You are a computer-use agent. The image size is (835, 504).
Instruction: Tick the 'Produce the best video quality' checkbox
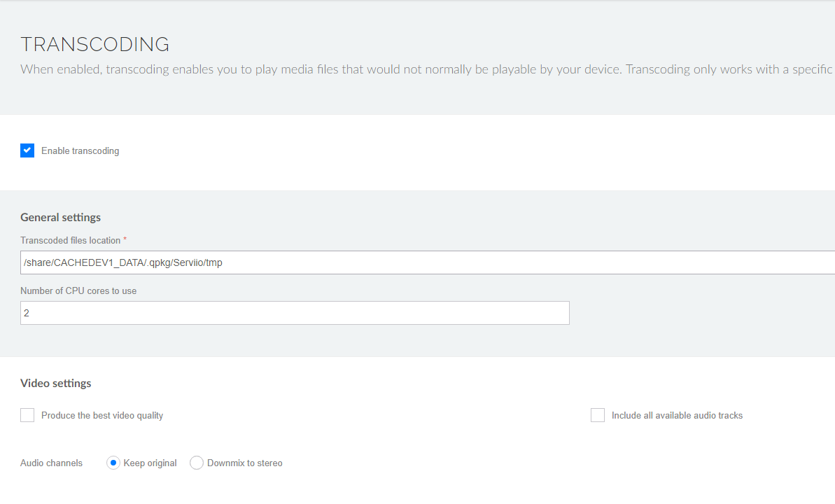click(x=27, y=415)
